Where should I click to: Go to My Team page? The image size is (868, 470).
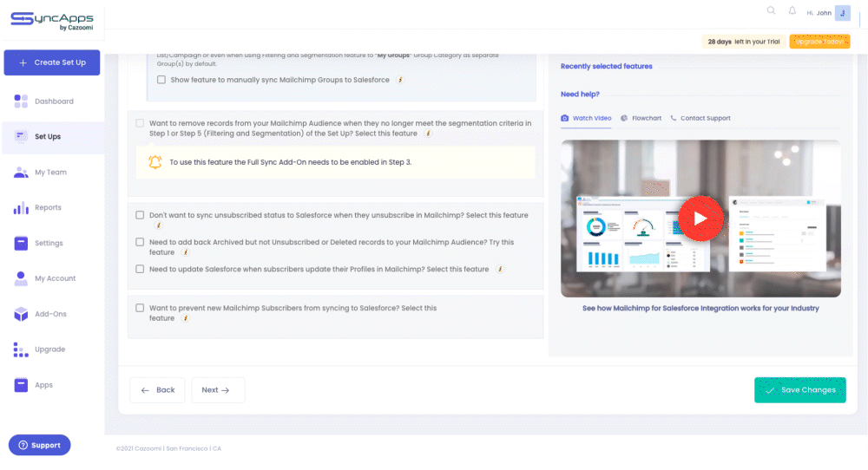pyautogui.click(x=50, y=172)
